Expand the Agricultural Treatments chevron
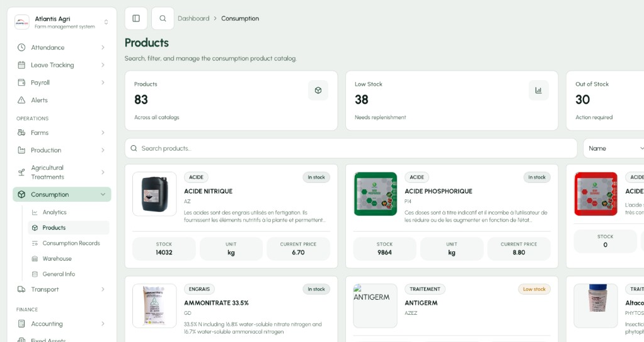The width and height of the screenshot is (644, 342). [103, 172]
